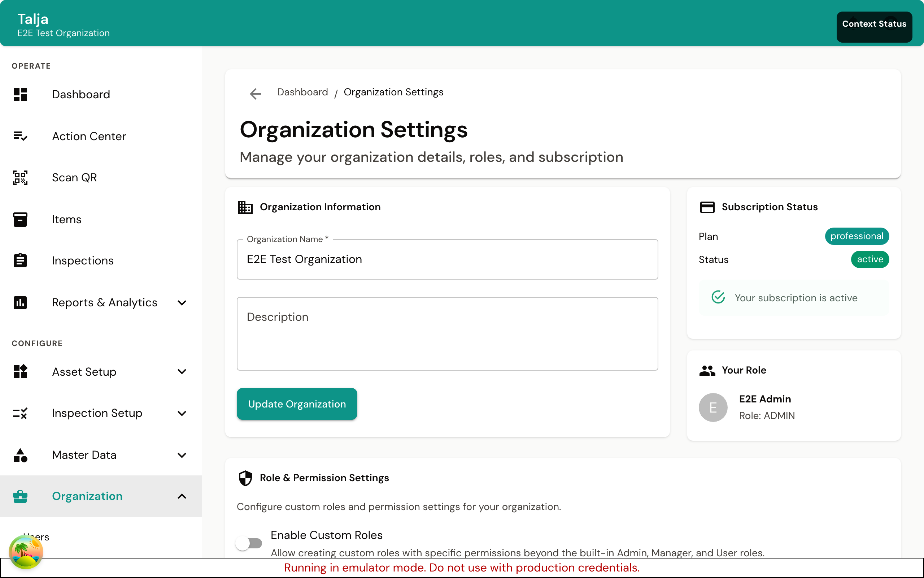Open Inspections in the sidebar

pyautogui.click(x=101, y=261)
